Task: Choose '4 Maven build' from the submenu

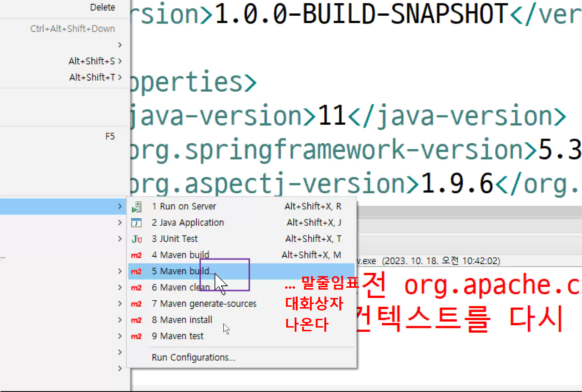Action: click(x=241, y=255)
